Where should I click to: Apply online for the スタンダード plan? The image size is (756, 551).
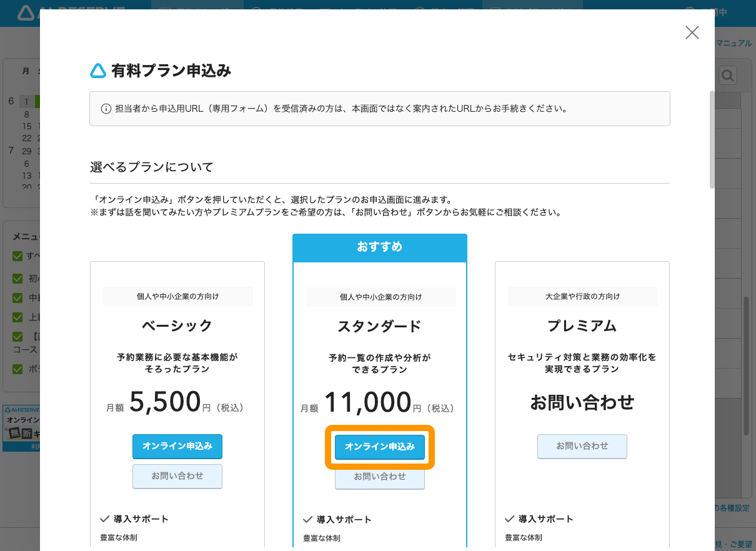pyautogui.click(x=380, y=447)
